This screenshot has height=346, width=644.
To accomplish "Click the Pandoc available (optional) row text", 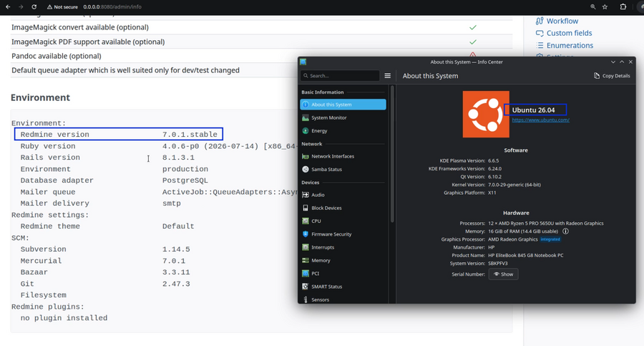I will tap(57, 56).
